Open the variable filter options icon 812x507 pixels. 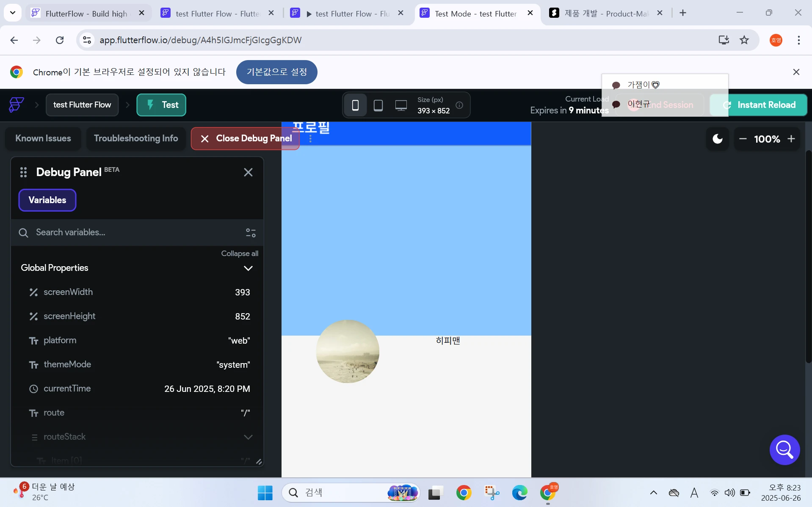pos(251,233)
